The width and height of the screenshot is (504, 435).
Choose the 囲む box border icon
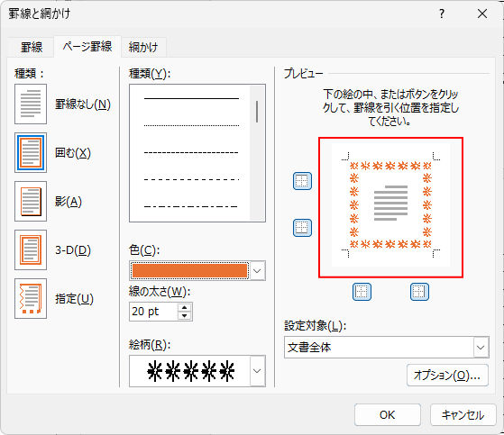(31, 153)
